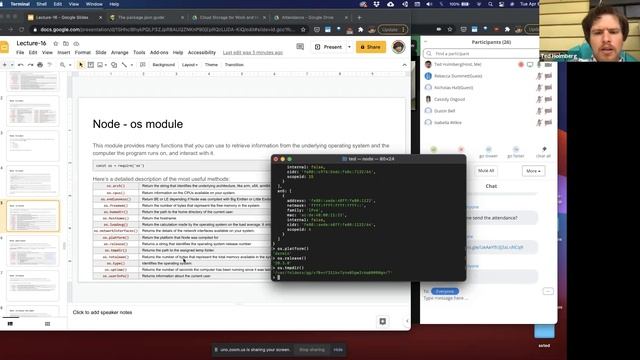Expand new slide layout dropdown arrow
The height and width of the screenshot is (360, 640).
point(12,65)
